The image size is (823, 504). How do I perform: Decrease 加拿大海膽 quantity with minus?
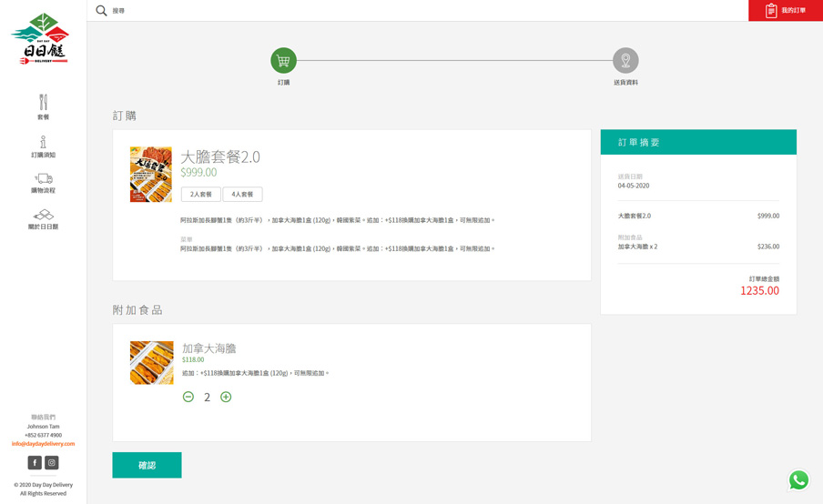(x=188, y=397)
